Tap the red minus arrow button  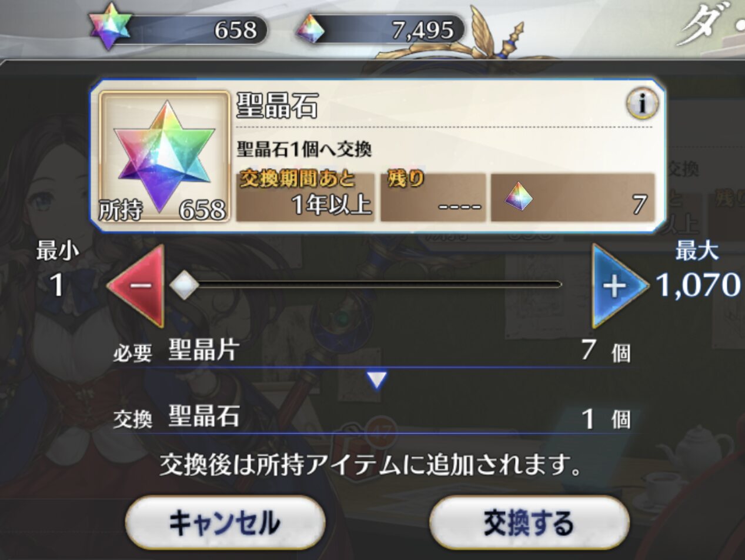(x=136, y=286)
